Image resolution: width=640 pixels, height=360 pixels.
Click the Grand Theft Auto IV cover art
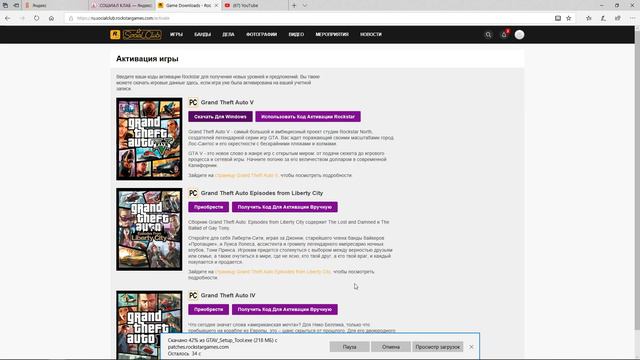(x=149, y=325)
